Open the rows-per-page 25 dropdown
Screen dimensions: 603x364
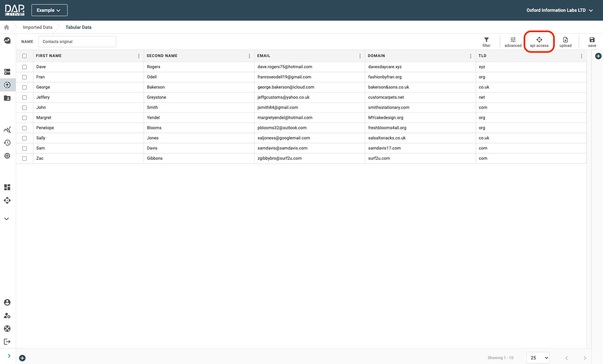pyautogui.click(x=538, y=358)
